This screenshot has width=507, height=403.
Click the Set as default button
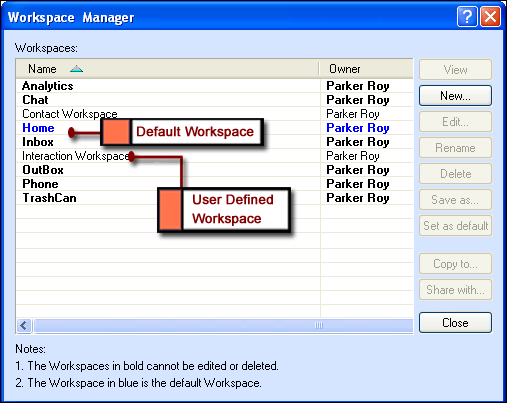click(455, 226)
